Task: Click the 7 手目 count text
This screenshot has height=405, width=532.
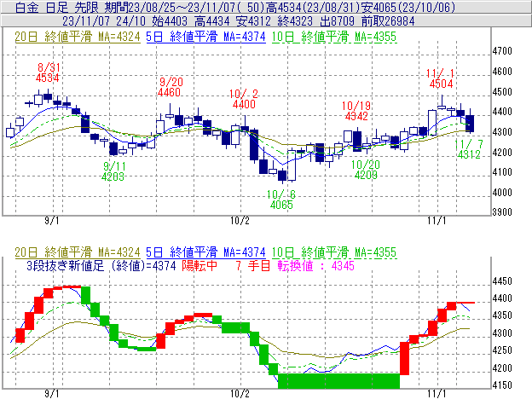Action: coord(253,266)
